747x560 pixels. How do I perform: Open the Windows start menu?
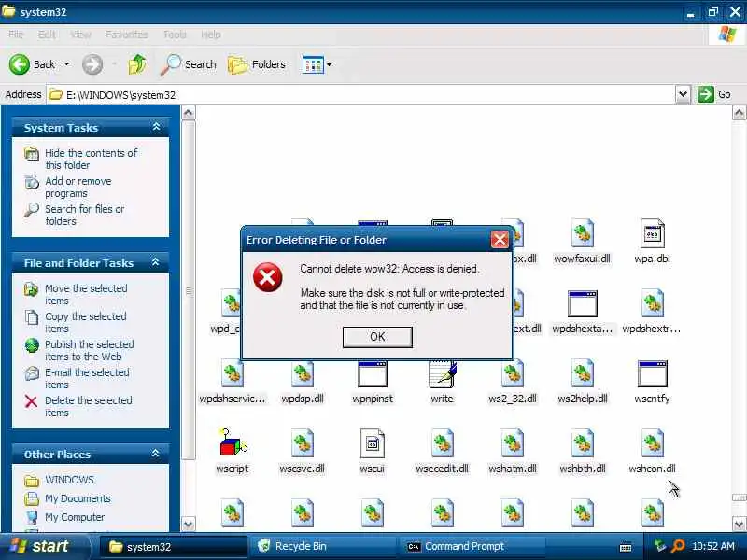coord(44,546)
